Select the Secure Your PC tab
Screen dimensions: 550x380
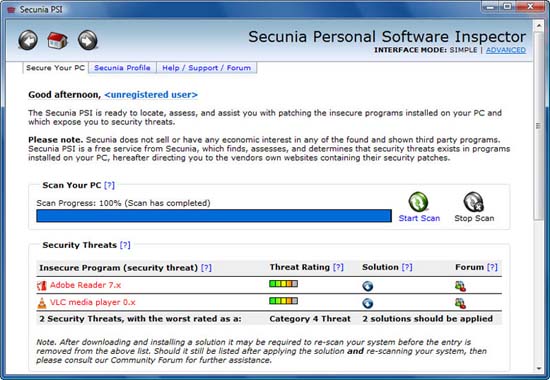click(55, 68)
